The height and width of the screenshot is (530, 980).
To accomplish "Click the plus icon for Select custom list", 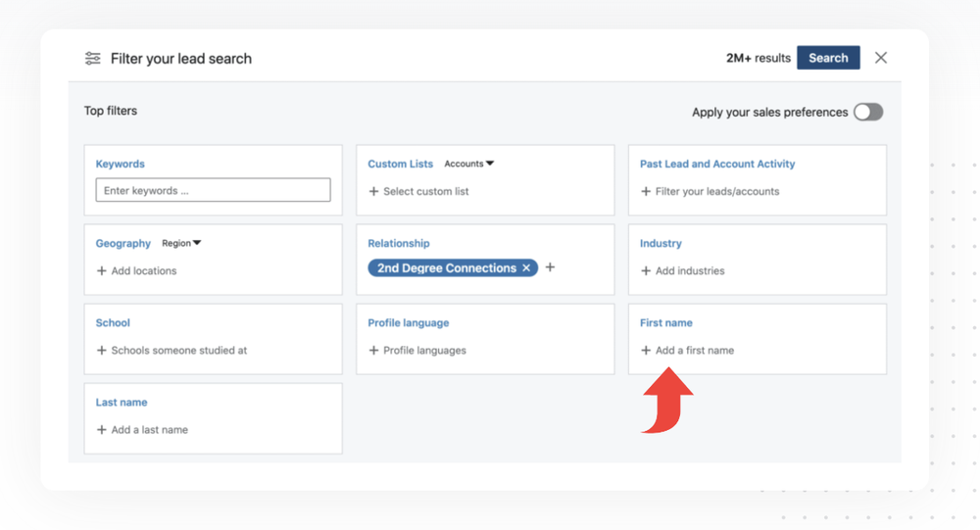I will [373, 192].
